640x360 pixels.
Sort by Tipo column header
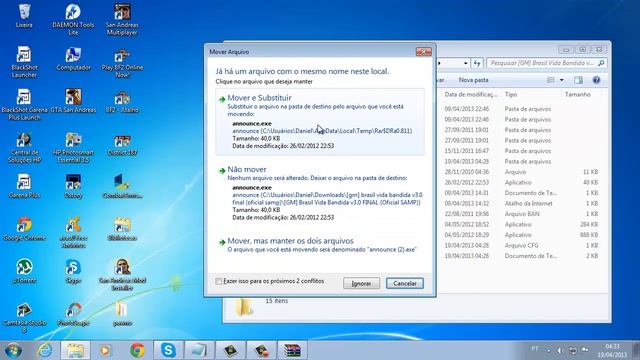pos(511,94)
